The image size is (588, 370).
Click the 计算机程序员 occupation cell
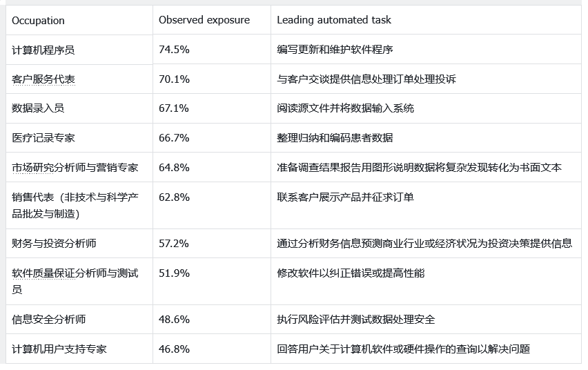[43, 50]
